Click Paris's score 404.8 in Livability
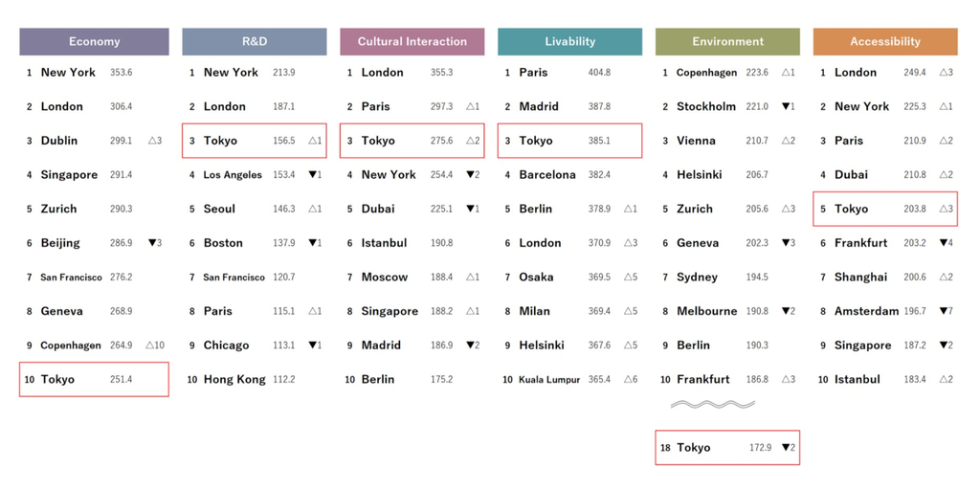 599,73
